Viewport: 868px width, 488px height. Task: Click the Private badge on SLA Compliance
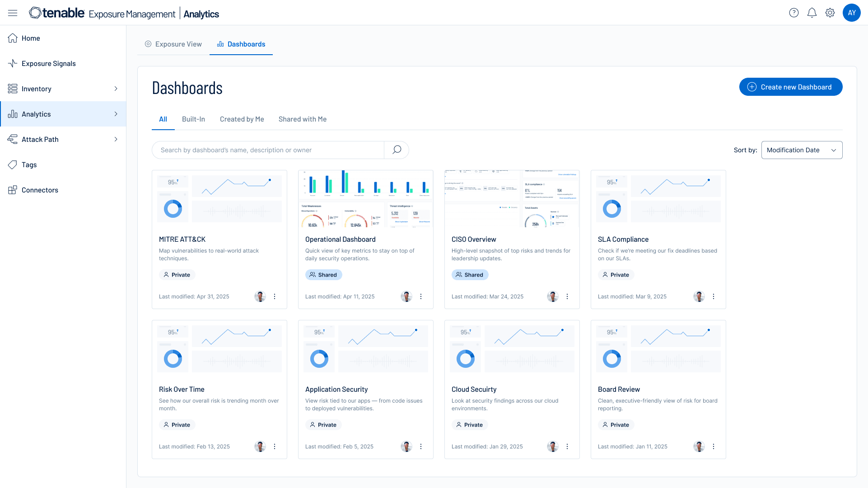[616, 274]
